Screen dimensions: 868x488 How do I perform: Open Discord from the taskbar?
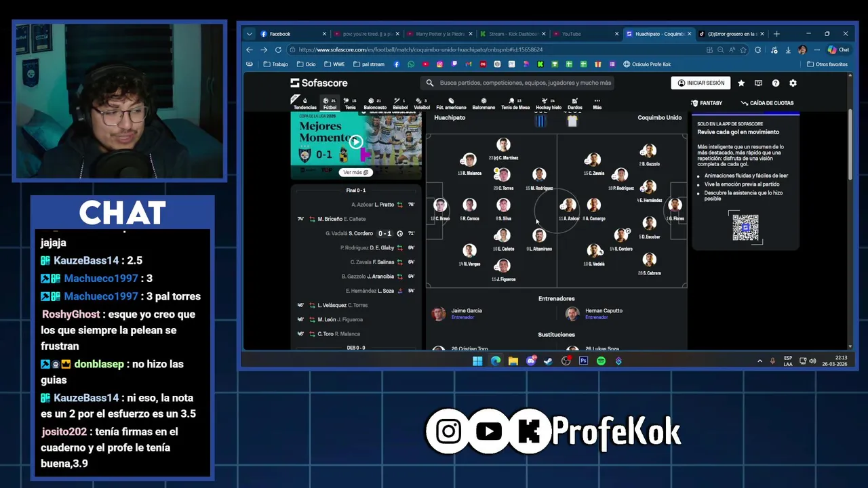tap(530, 361)
